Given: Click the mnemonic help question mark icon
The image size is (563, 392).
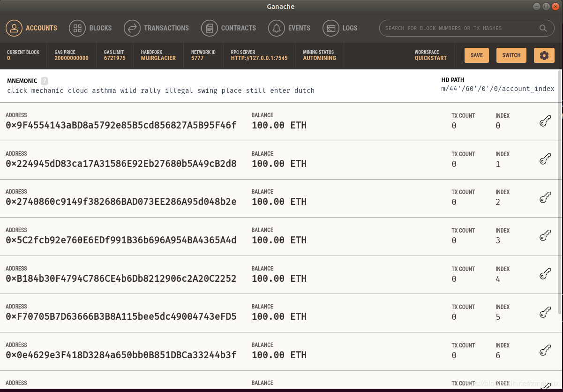Looking at the screenshot, I should (x=45, y=81).
